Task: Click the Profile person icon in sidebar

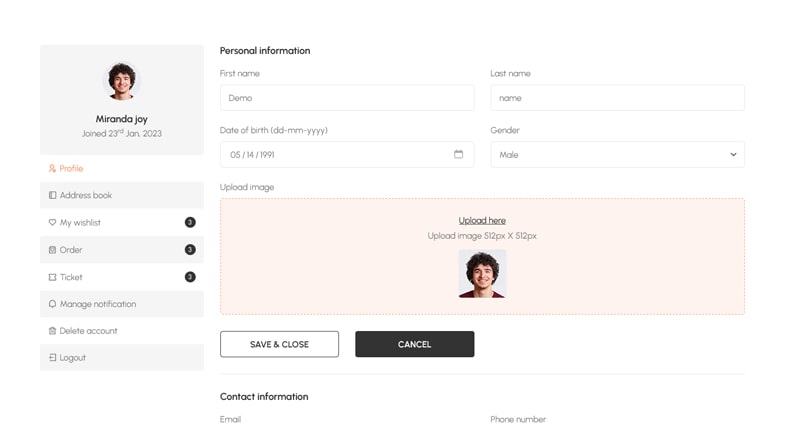Action: click(x=52, y=169)
